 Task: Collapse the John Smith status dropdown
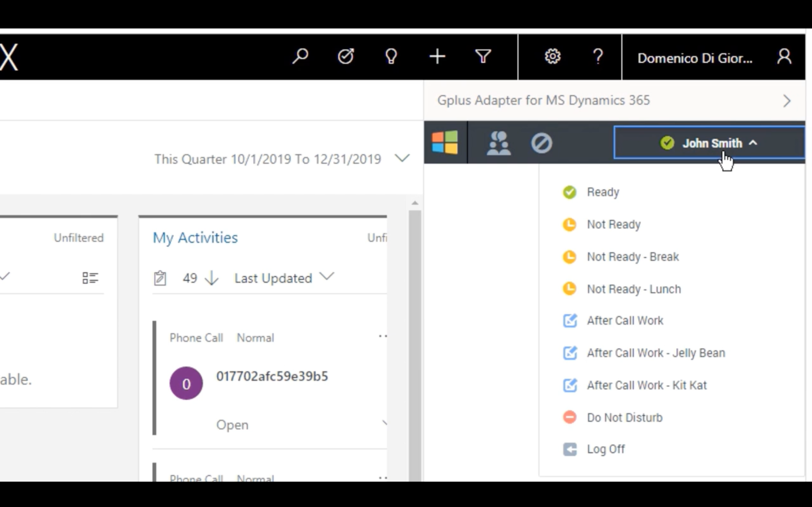click(x=709, y=143)
